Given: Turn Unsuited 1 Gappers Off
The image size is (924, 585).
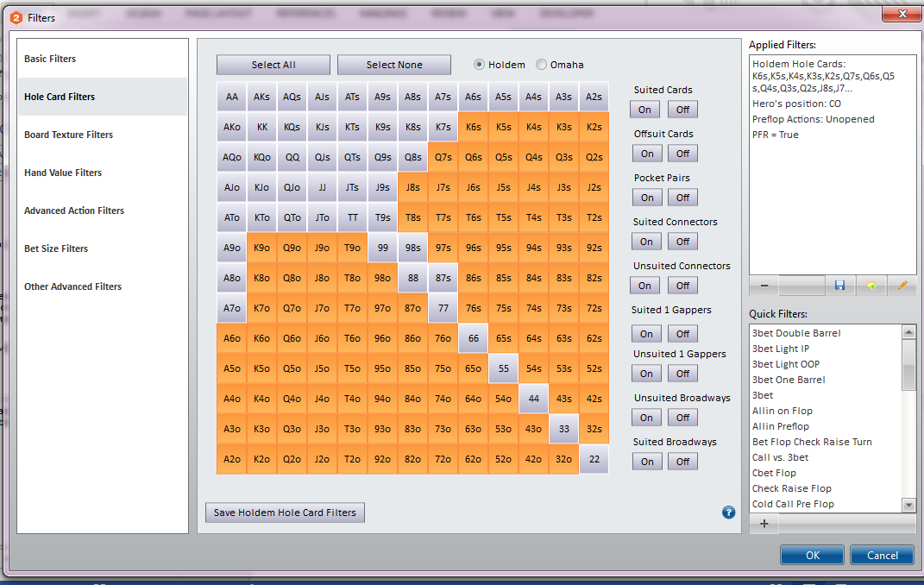Looking at the screenshot, I should (x=682, y=374).
